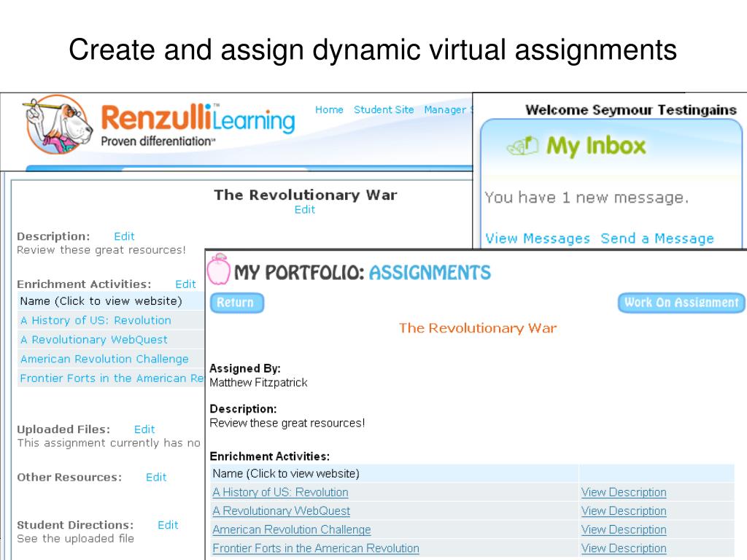Image resolution: width=747 pixels, height=560 pixels.
Task: Click 'Review these great resources!' in portfolio description
Action: click(287, 424)
